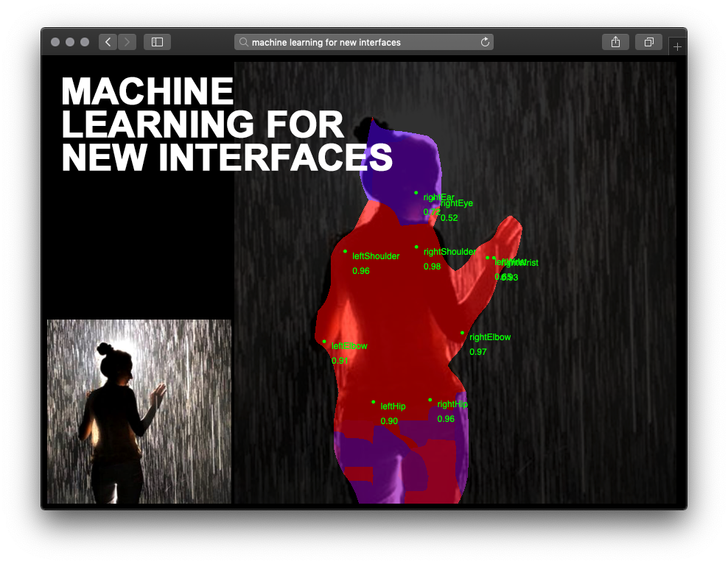The height and width of the screenshot is (564, 728).
Task: Select the rightElbow keypoint label
Action: point(489,337)
